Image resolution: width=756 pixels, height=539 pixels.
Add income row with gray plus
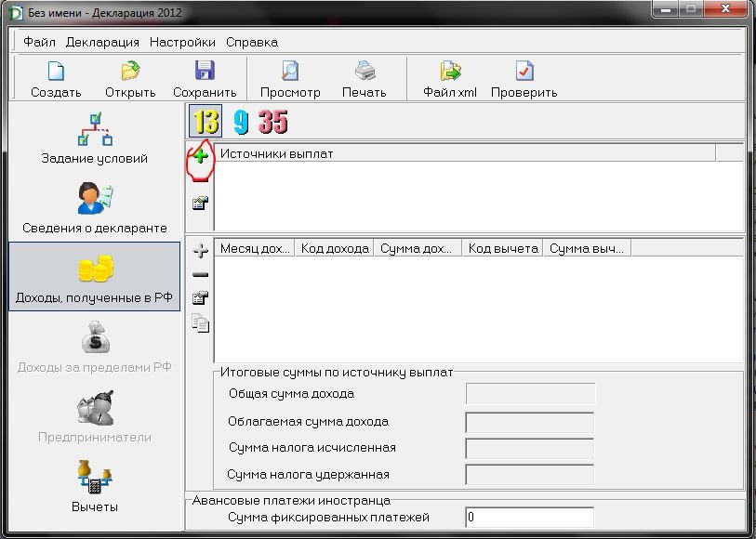(200, 251)
